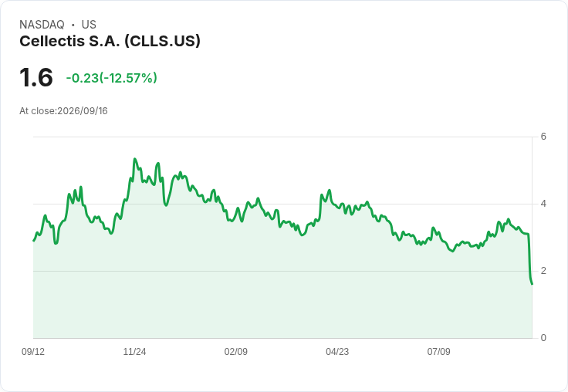Click the 04/23 date axis label
Screen dimensions: 568x392
[337, 351]
